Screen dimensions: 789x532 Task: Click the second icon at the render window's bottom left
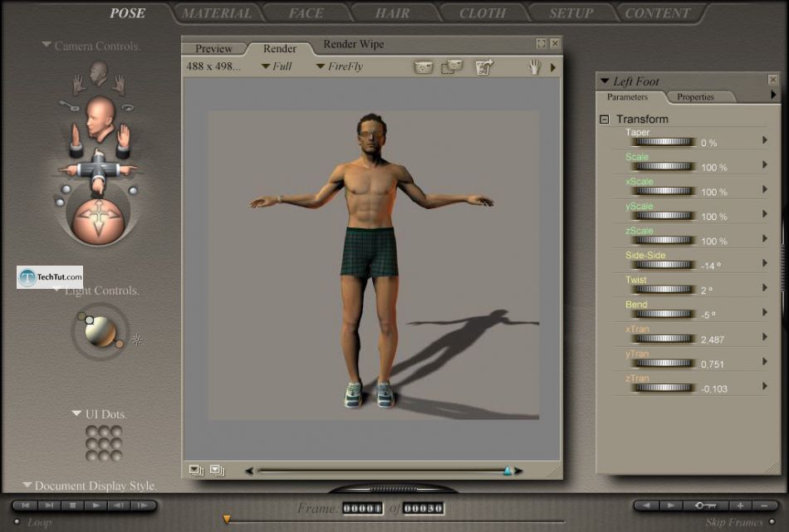[x=217, y=470]
